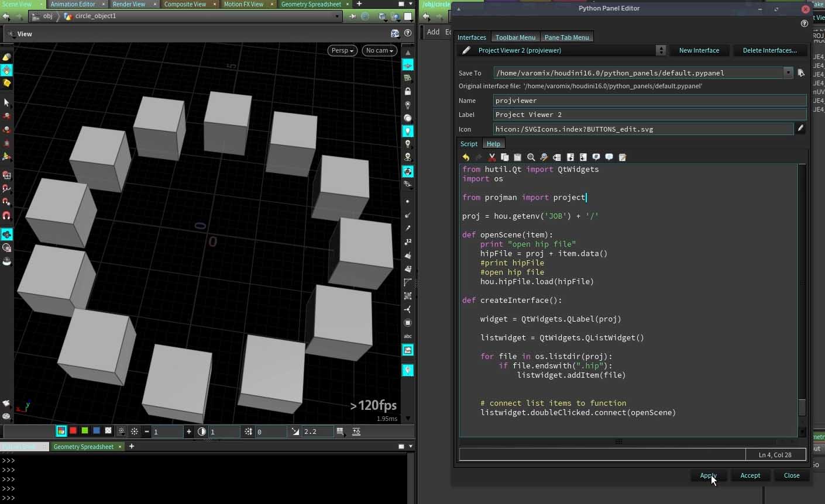Viewport: 825px width, 504px height.
Task: Switch to the Toolbar Menu tab
Action: [515, 37]
